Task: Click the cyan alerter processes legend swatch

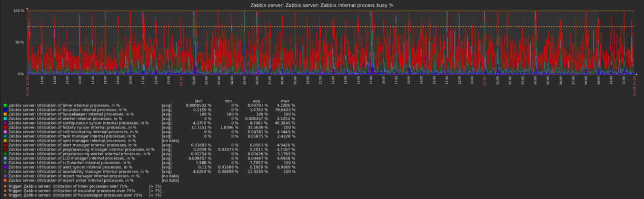Action: [x=5, y=118]
